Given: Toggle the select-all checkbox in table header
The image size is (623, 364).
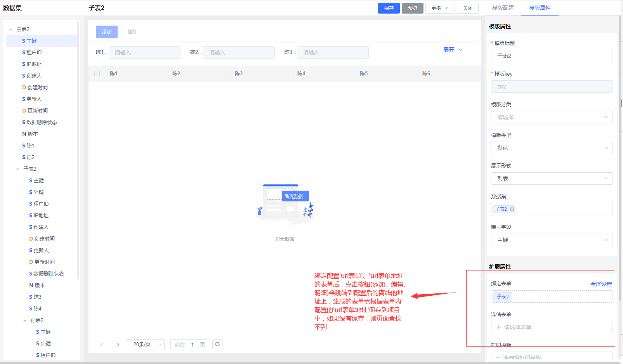Looking at the screenshot, I should 97,73.
